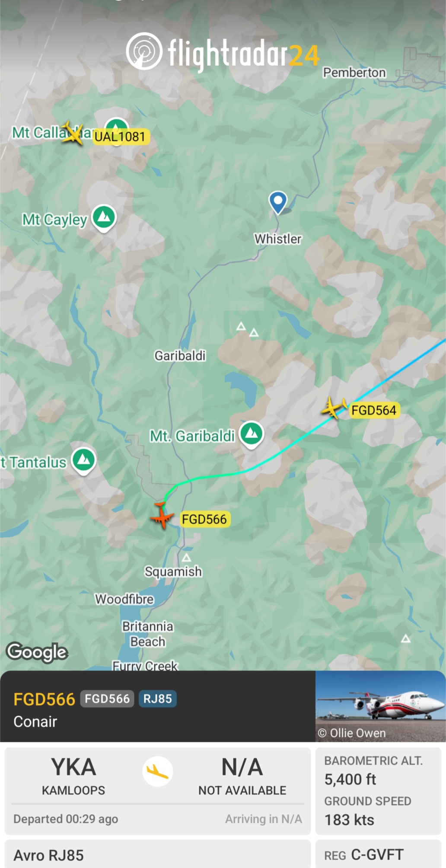Tap the REG C-GVFT registration field
Image resolution: width=446 pixels, height=868 pixels.
(378, 854)
